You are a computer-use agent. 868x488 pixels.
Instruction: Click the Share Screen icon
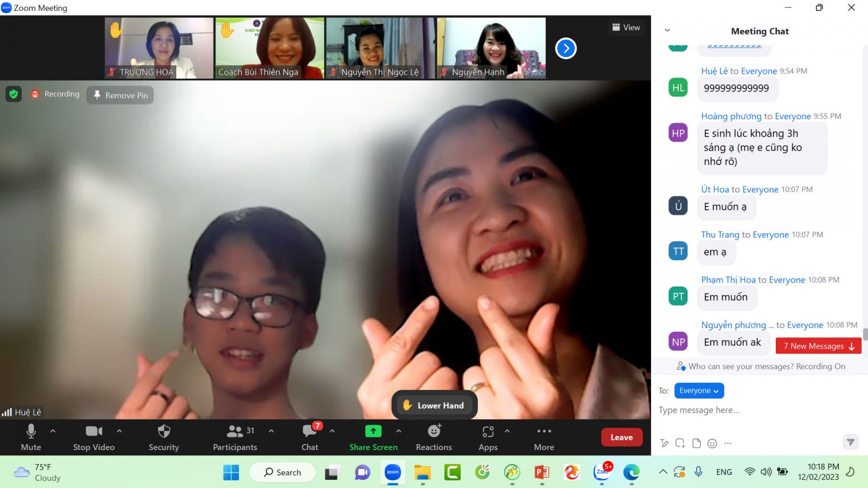373,432
